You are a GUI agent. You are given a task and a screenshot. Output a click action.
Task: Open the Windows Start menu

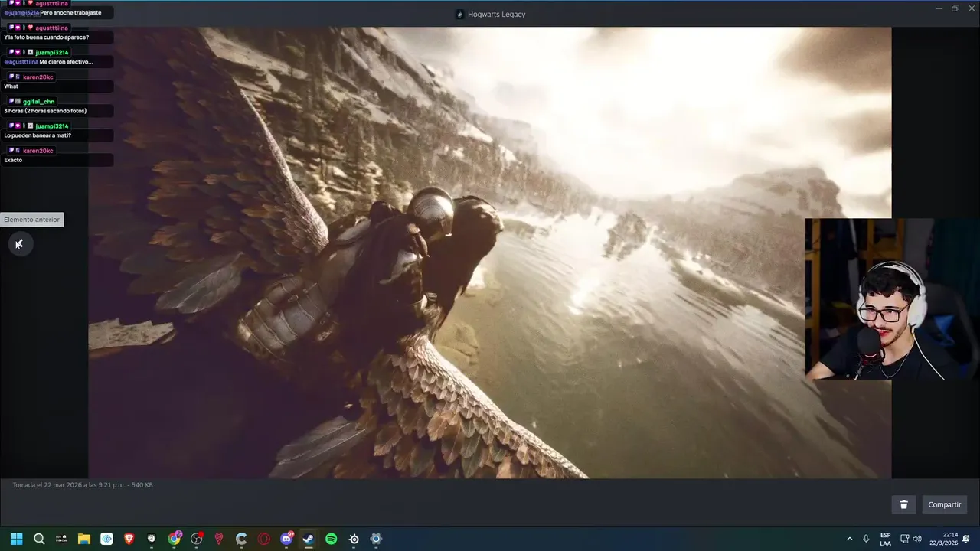tap(17, 539)
